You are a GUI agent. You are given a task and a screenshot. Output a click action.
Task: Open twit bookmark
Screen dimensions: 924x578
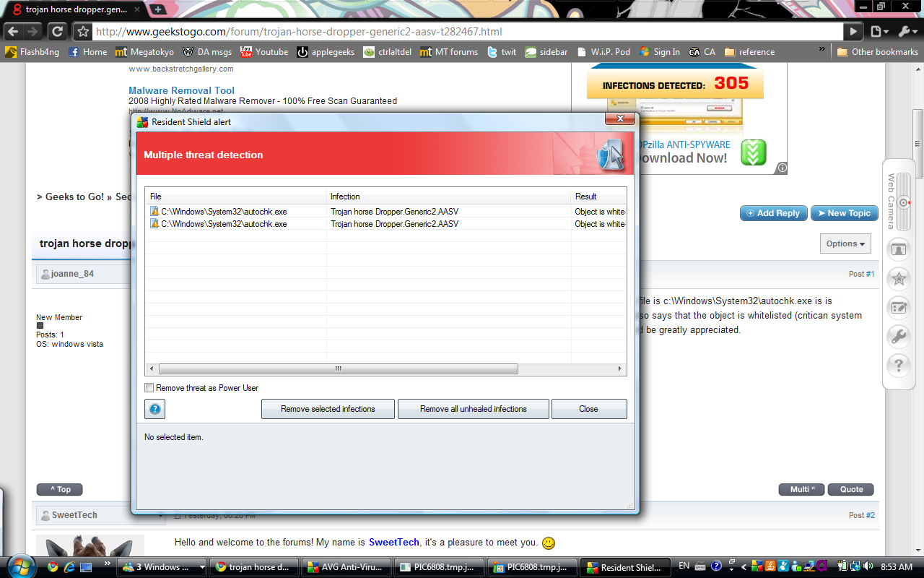click(x=502, y=52)
